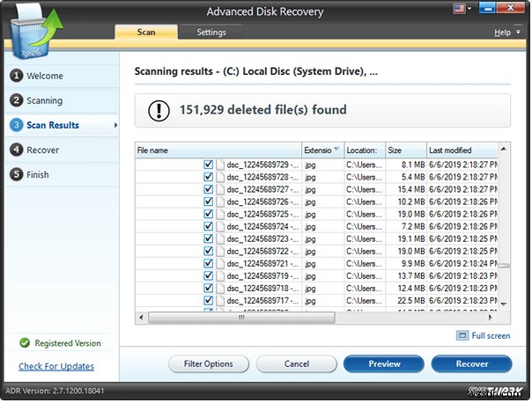The image size is (532, 403).
Task: Click step 4 Recover number icon
Action: (x=16, y=150)
